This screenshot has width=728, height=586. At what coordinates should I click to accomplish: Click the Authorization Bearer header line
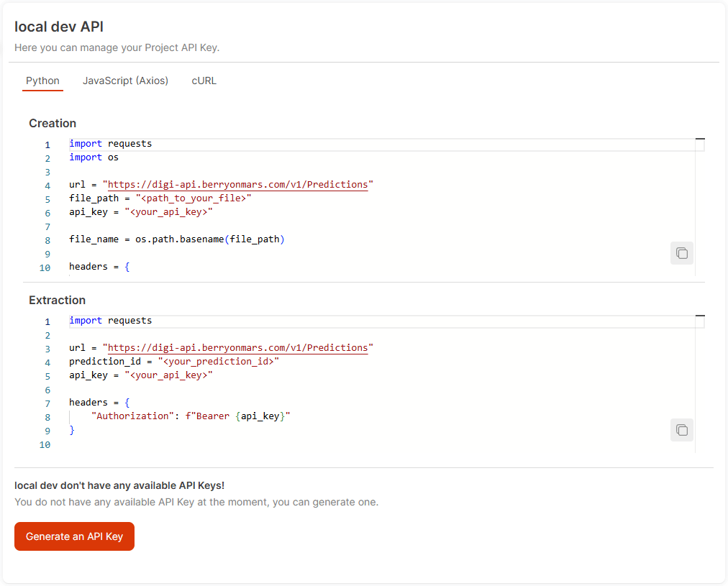[x=191, y=416]
